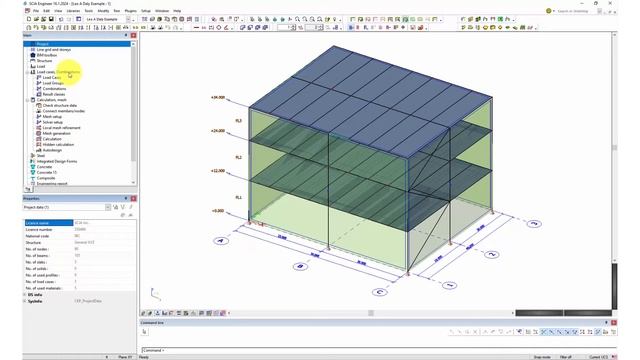Viewport: 640px width, 360px height.
Task: Open Result classes in the tree
Action: pos(53,94)
